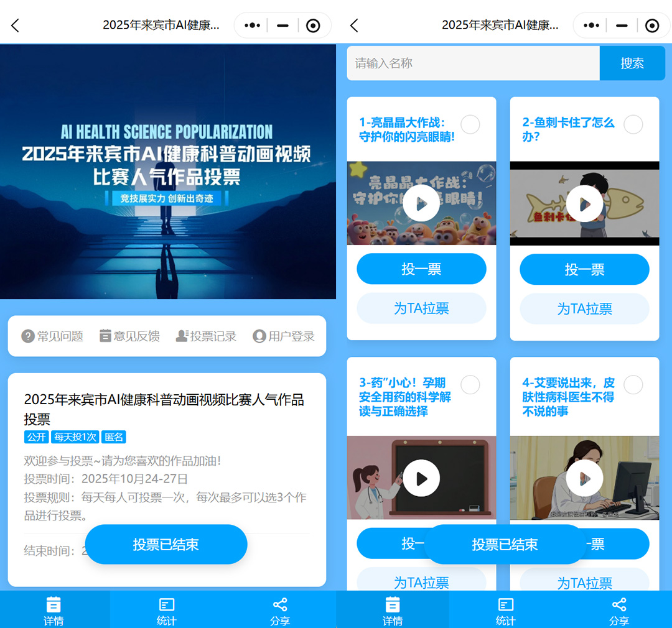Image resolution: width=672 pixels, height=628 pixels.
Task: Open 详情 details tab in the right panel
Action: point(393,611)
